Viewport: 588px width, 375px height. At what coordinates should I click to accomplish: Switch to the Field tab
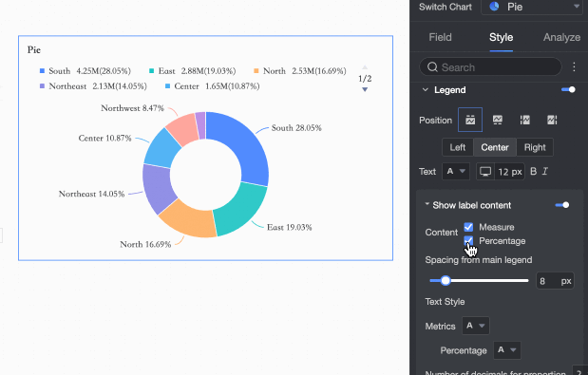tap(440, 37)
